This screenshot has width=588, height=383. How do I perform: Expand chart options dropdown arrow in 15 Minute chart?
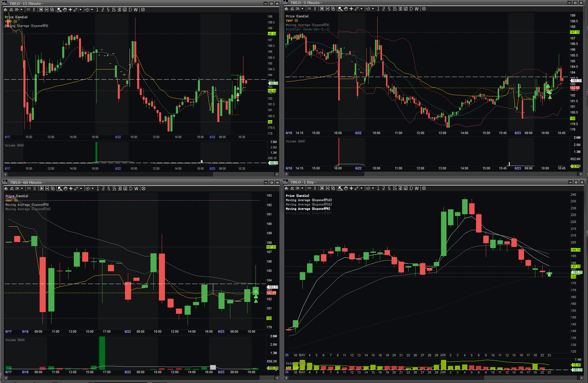[21, 10]
